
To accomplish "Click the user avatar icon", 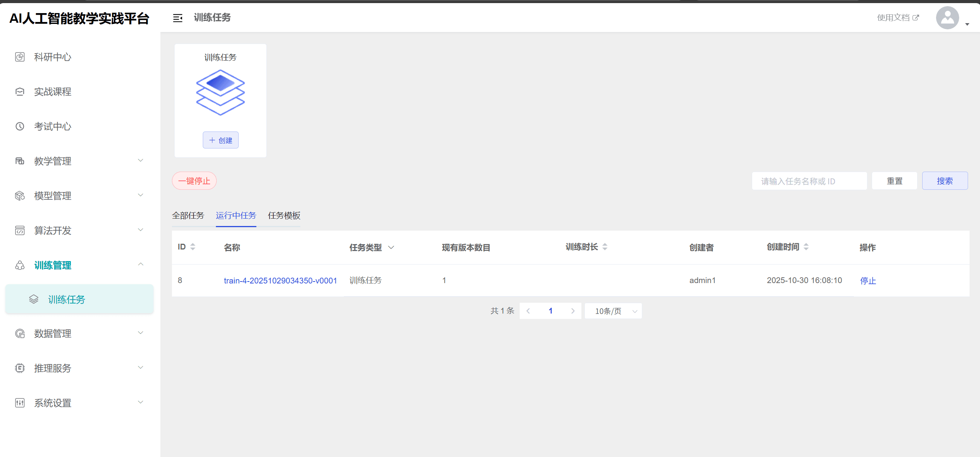I will (x=947, y=18).
